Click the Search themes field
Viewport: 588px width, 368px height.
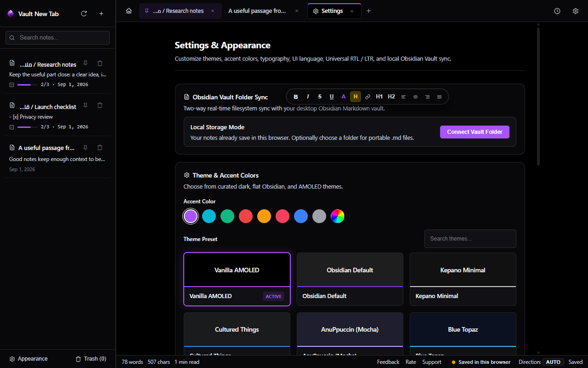click(x=470, y=239)
